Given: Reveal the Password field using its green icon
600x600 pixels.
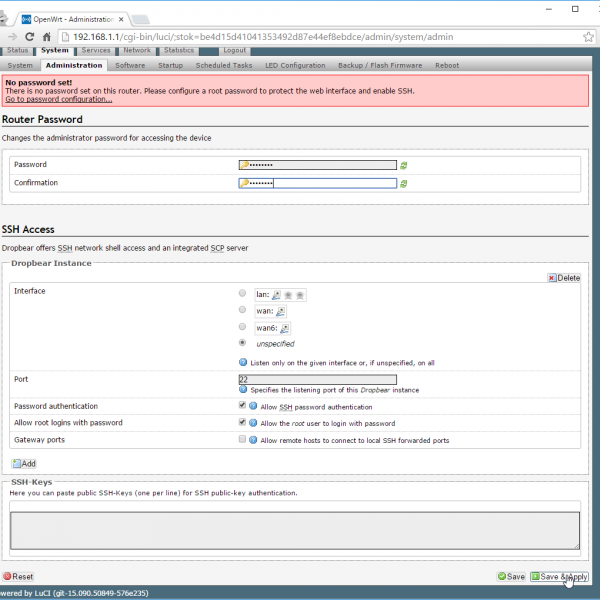Looking at the screenshot, I should click(x=404, y=165).
